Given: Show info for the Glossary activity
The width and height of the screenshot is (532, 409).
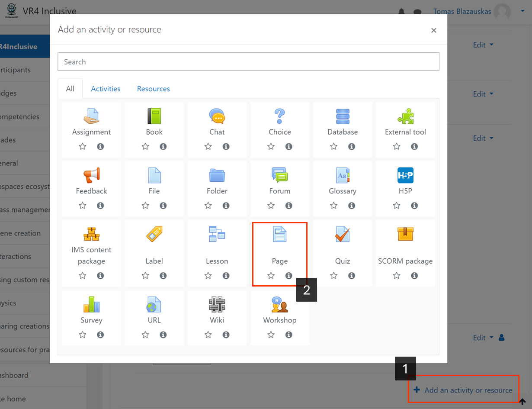Looking at the screenshot, I should 352,206.
